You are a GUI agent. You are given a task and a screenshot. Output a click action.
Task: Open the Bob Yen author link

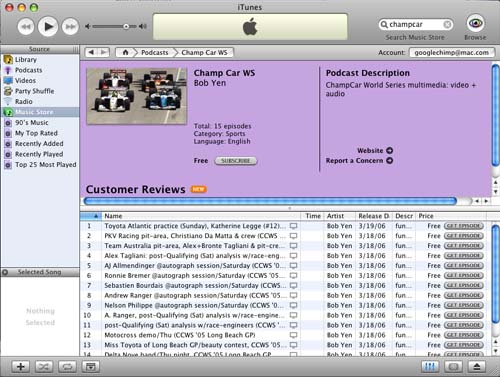point(210,83)
